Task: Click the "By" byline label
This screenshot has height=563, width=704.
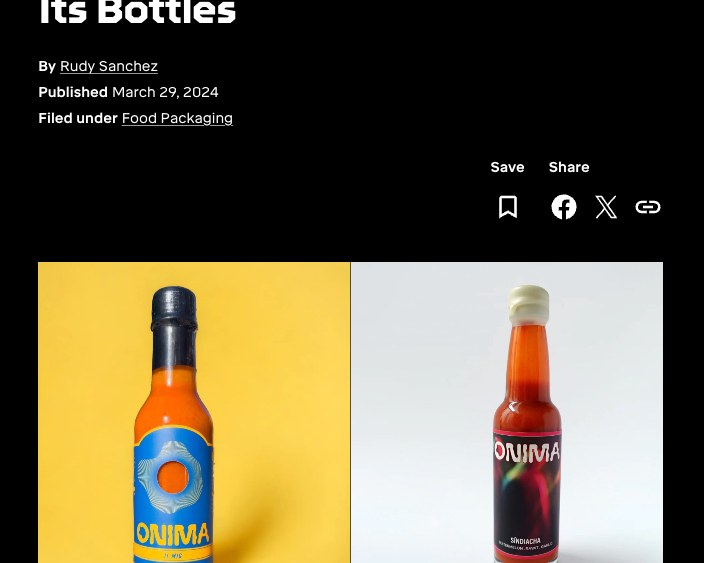Action: point(47,66)
